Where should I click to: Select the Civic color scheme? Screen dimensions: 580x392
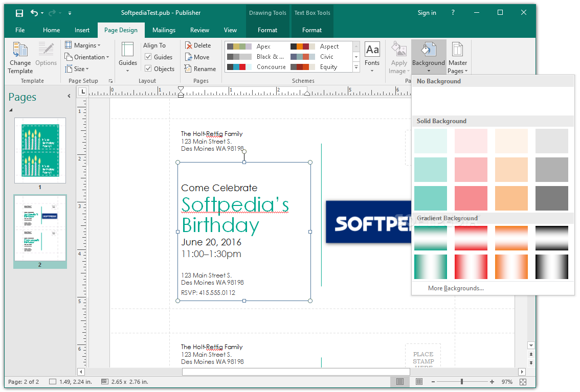click(x=320, y=57)
